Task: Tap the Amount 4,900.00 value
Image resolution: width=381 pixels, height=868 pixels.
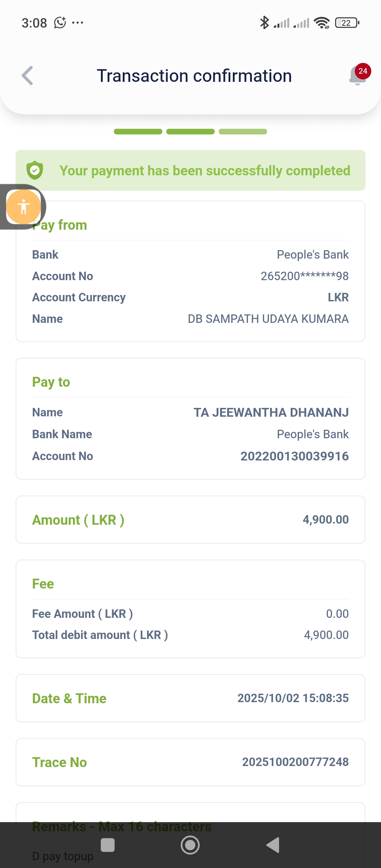Action: coord(326,520)
